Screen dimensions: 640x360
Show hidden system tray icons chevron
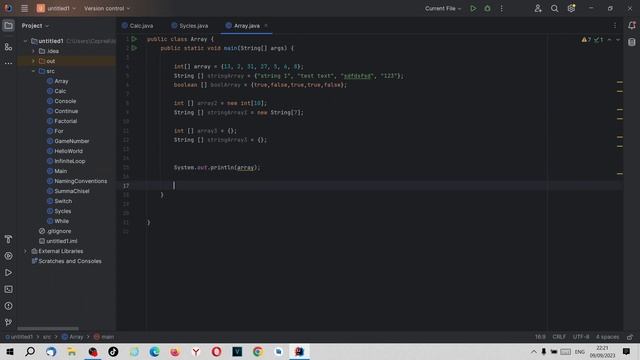[x=533, y=352]
